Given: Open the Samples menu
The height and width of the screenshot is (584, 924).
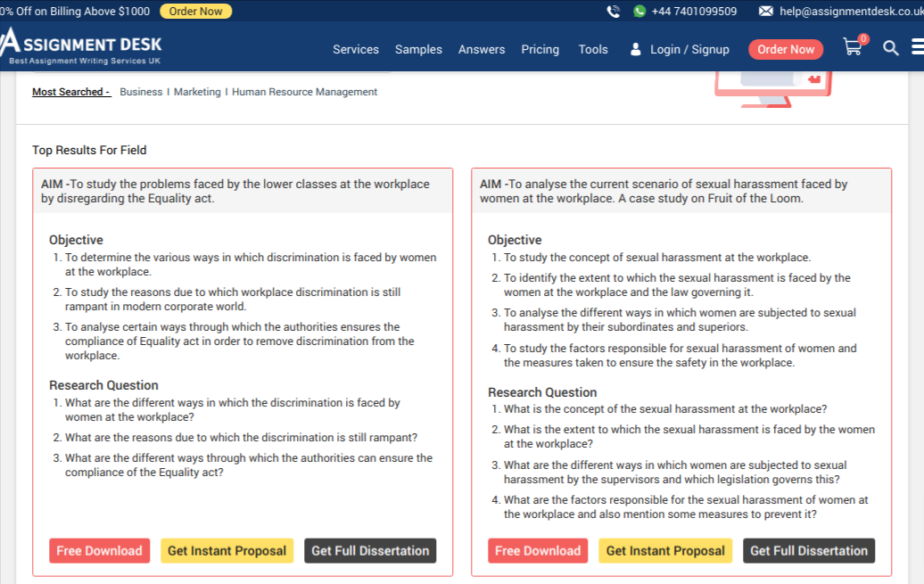Looking at the screenshot, I should [x=418, y=50].
